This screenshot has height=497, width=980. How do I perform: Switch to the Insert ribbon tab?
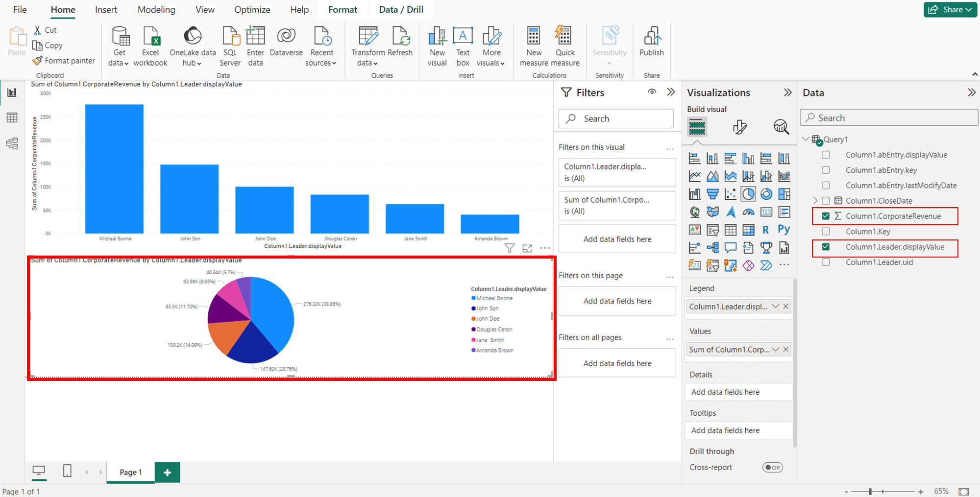(106, 9)
